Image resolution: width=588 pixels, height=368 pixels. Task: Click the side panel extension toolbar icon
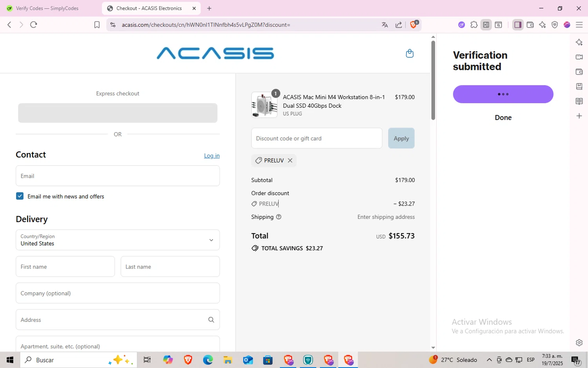point(486,25)
